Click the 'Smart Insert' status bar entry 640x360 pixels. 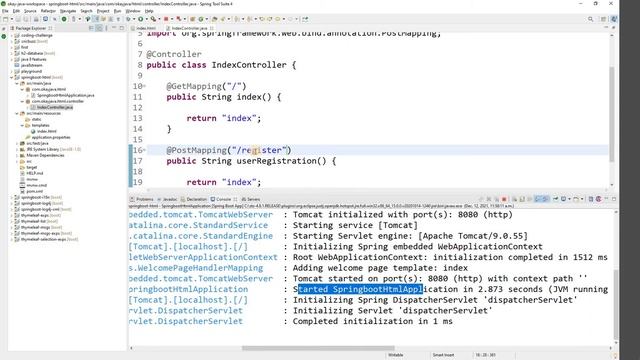443,355
